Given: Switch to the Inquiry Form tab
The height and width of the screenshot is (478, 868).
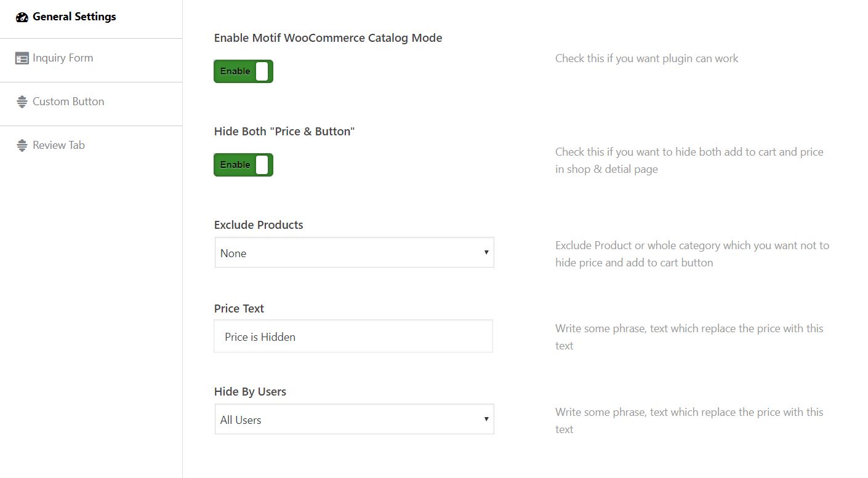Looking at the screenshot, I should 63,58.
